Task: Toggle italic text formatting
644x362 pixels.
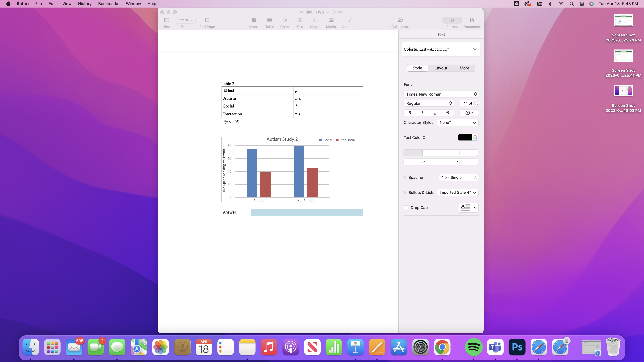Action: (422, 113)
